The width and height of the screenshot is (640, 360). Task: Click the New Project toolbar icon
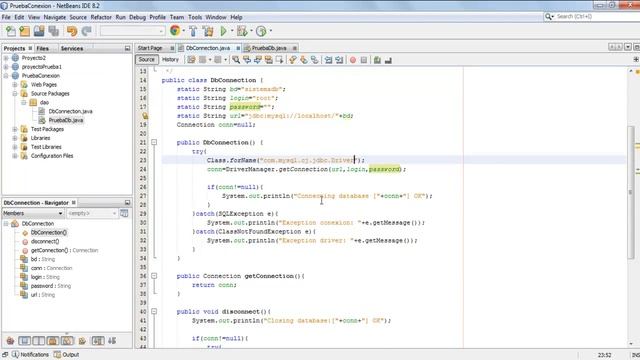click(x=24, y=31)
